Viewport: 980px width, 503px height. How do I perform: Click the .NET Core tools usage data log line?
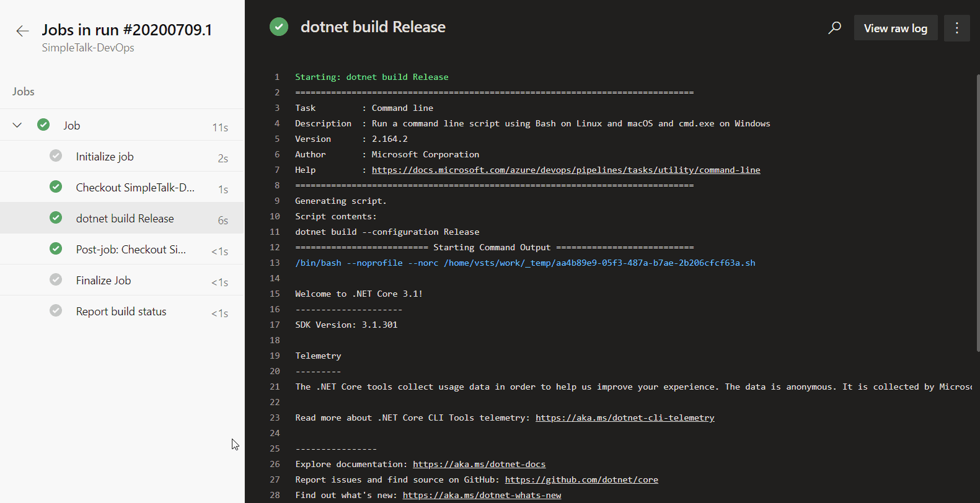(633, 387)
